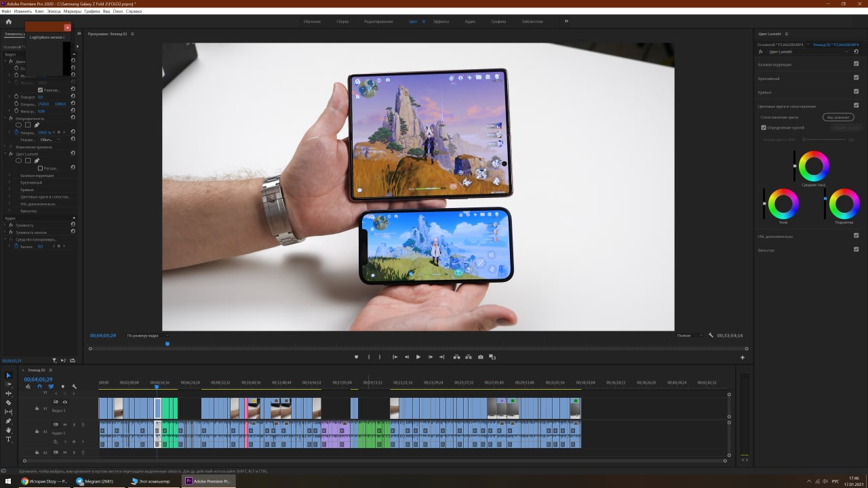
Task: Add a marker from timeline header
Action: [x=62, y=386]
